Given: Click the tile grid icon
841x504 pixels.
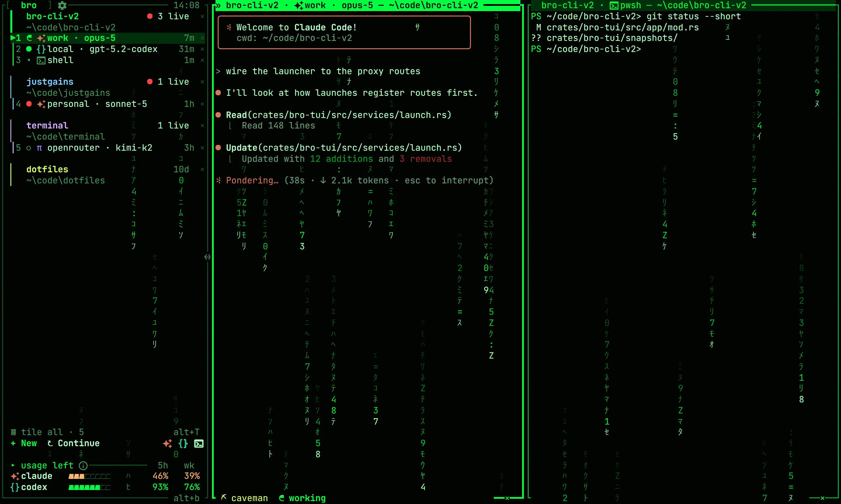Looking at the screenshot, I should tap(14, 432).
